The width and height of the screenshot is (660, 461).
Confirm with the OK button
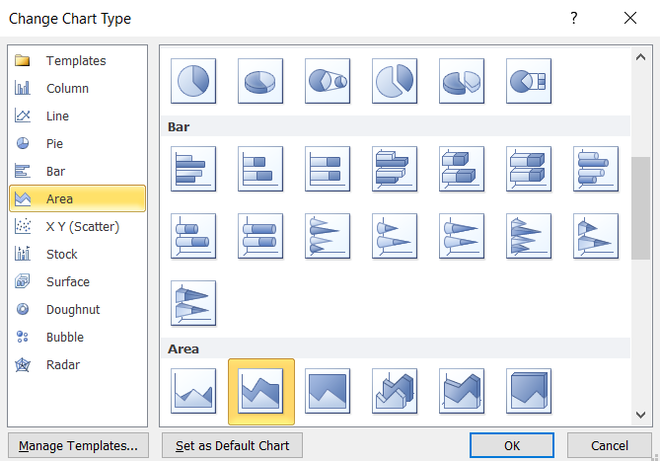(512, 445)
